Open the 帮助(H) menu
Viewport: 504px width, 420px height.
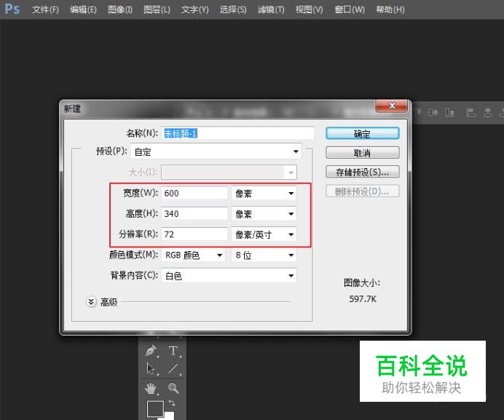click(x=390, y=9)
